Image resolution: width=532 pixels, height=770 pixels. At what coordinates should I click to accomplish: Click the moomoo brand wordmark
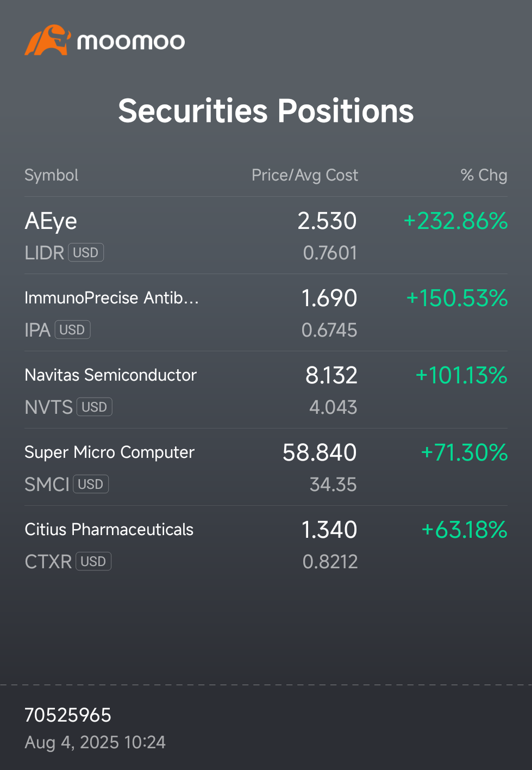tap(131, 42)
